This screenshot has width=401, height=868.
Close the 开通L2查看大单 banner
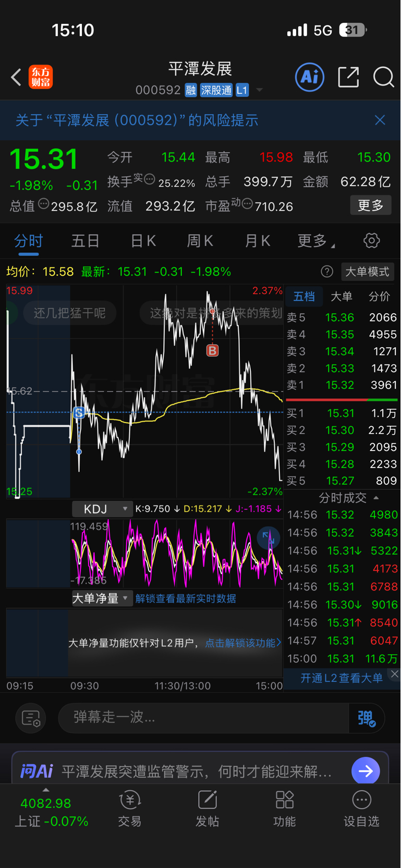click(395, 674)
